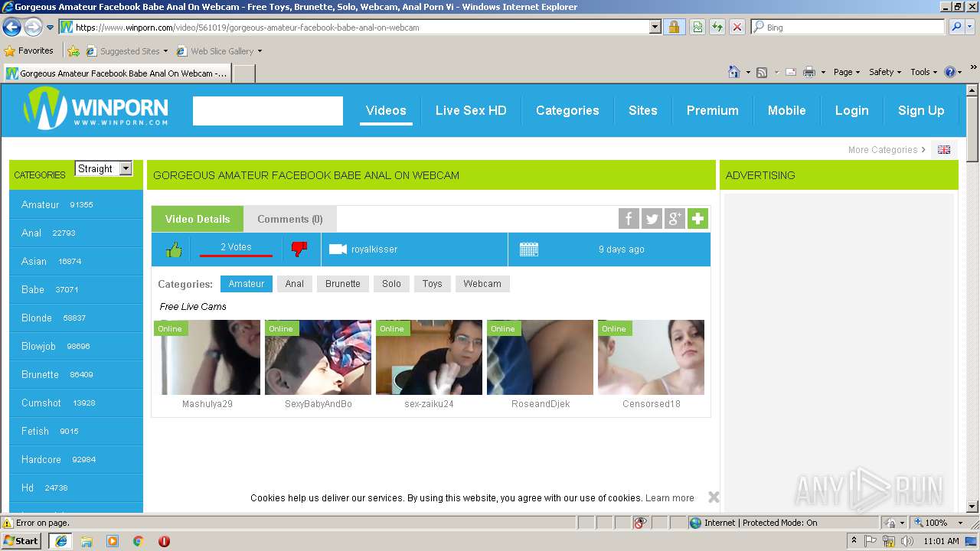
Task: Switch to the Comments (0) tab
Action: point(290,219)
